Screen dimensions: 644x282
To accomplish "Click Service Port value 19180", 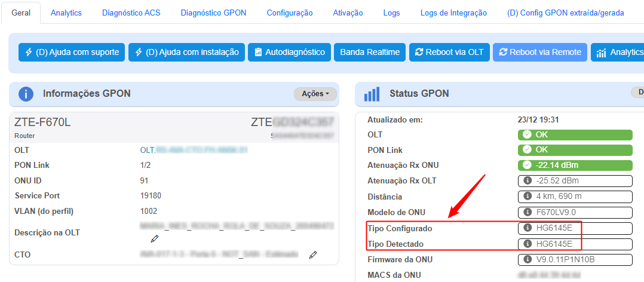I will [151, 196].
